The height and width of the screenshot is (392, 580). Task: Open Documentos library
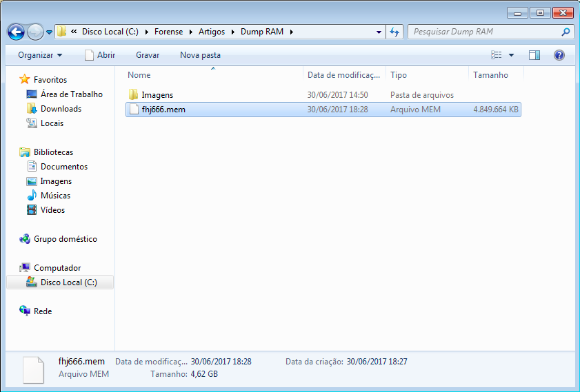click(57, 167)
